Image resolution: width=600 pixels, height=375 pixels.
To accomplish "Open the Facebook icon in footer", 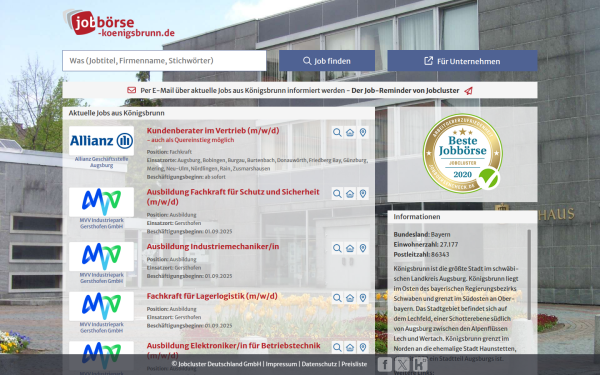I will pyautogui.click(x=385, y=364).
